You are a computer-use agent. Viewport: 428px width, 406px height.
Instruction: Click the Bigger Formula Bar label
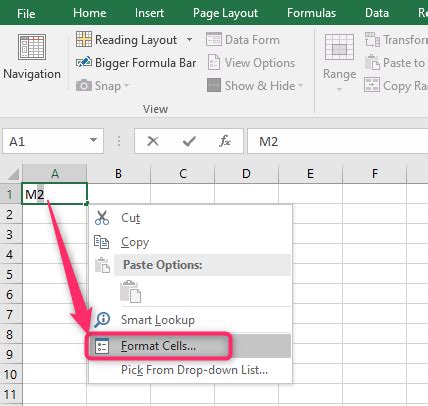point(146,63)
